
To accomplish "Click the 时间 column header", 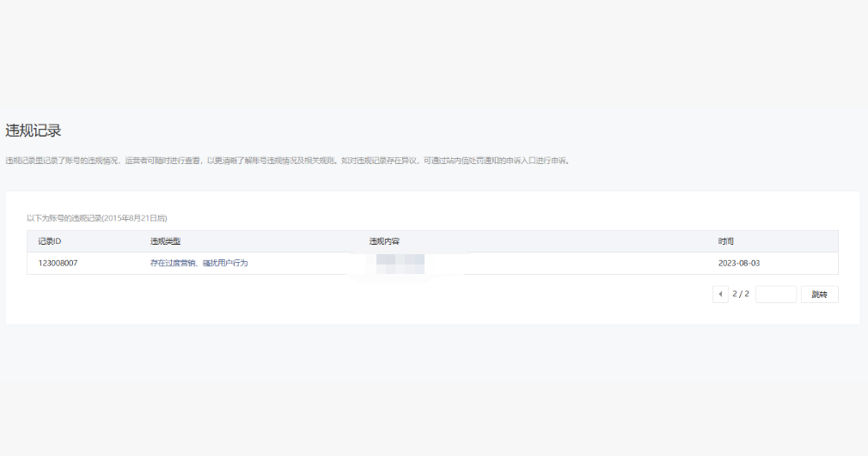I will (725, 241).
